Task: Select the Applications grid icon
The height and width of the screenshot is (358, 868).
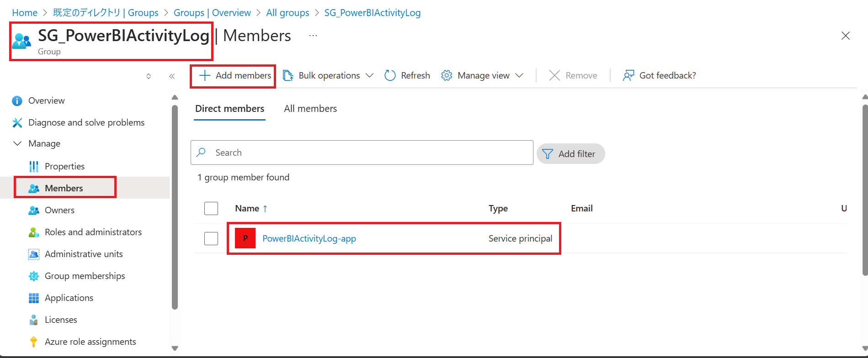Action: coord(34,298)
